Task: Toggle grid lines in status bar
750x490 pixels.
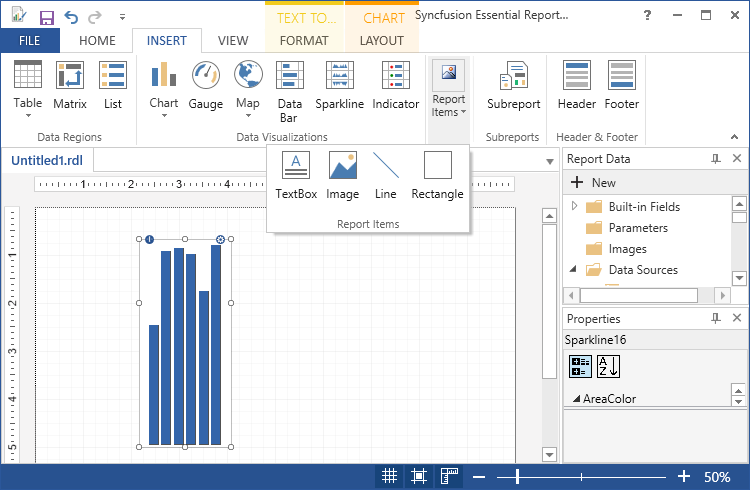Action: 389,477
